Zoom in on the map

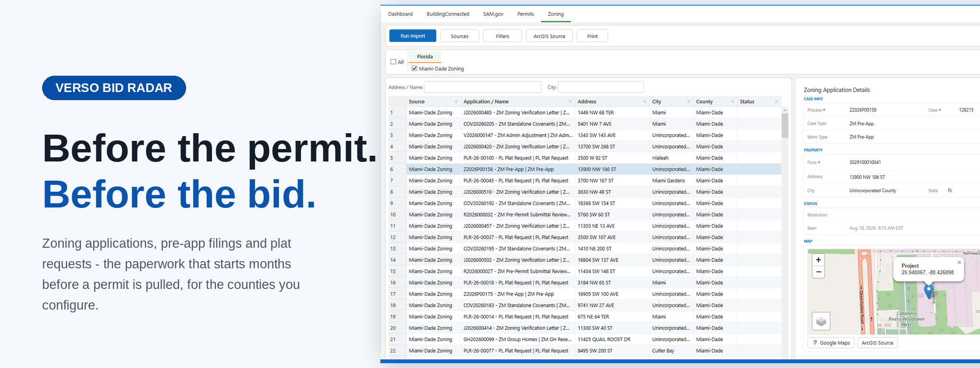tap(818, 260)
